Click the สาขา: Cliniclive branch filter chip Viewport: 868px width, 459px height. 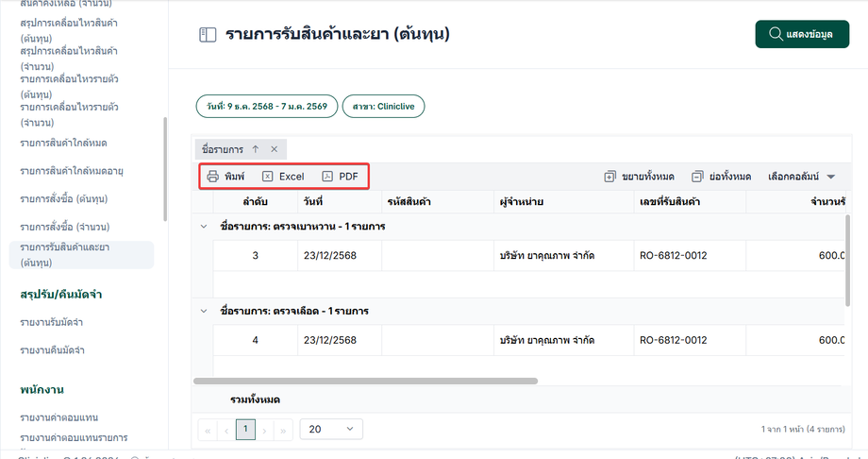(383, 107)
